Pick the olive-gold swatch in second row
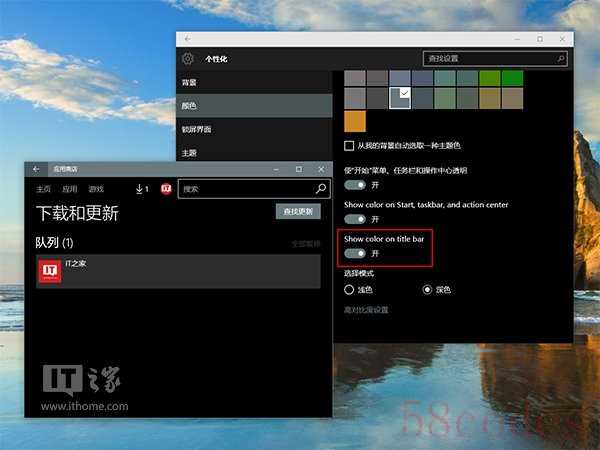This screenshot has height=450, width=600. [x=490, y=98]
